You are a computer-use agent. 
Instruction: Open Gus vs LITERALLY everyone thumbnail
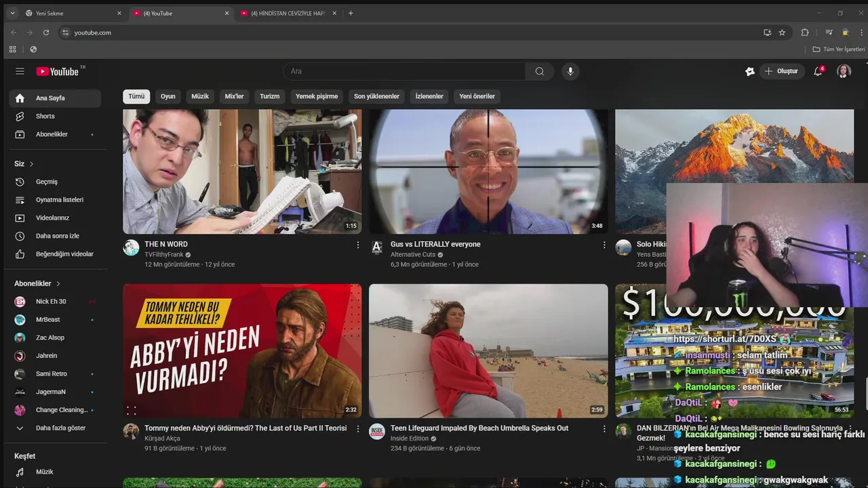coord(488,171)
